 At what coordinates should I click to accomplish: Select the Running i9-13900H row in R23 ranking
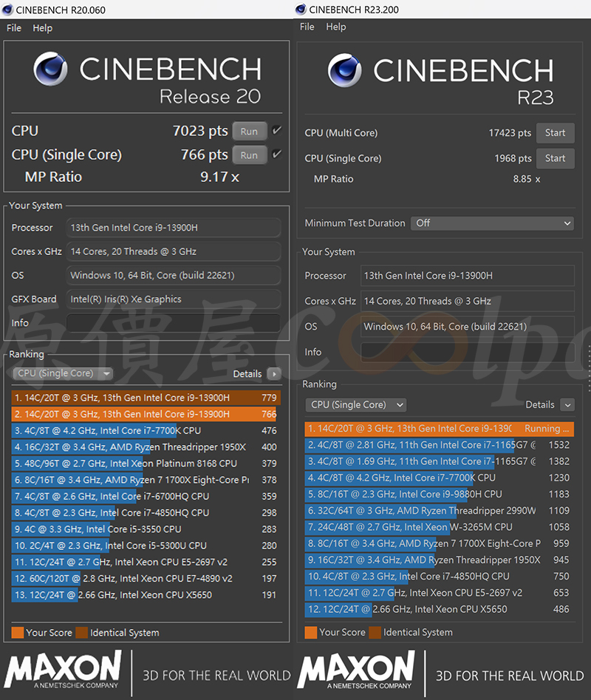coord(440,429)
